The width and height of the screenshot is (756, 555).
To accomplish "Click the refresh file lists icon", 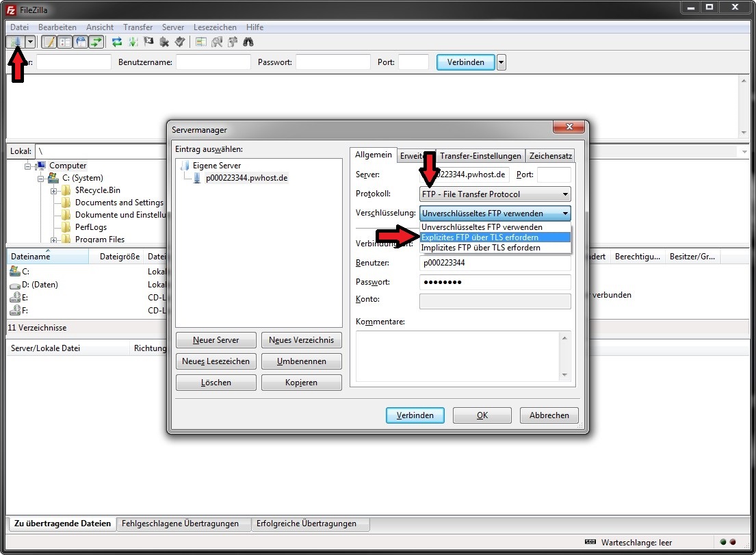I will 117,42.
